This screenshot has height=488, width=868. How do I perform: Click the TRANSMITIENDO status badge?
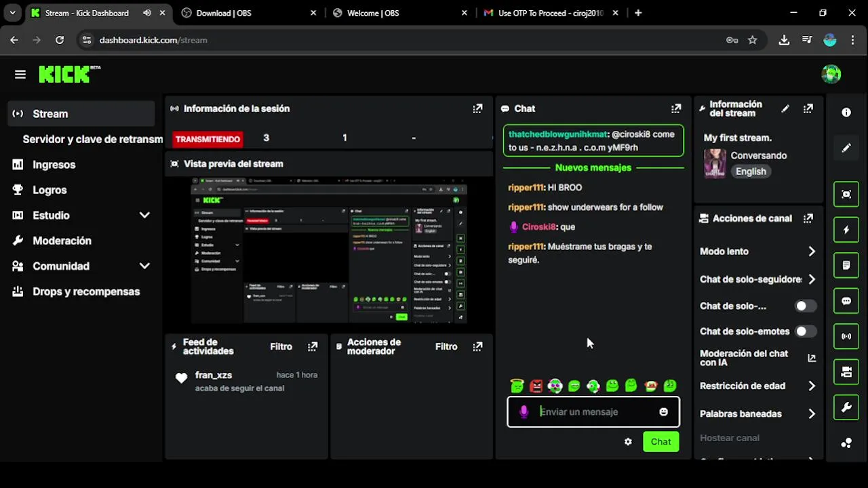pyautogui.click(x=208, y=139)
